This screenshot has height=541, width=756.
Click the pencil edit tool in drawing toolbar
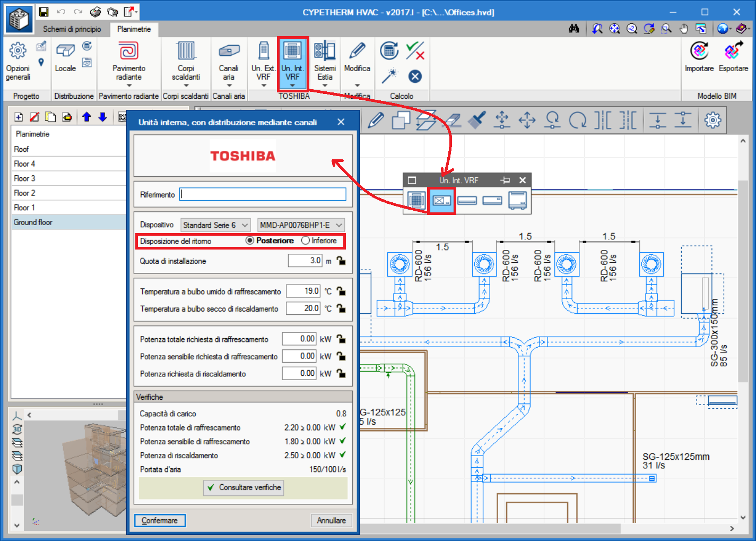click(376, 121)
